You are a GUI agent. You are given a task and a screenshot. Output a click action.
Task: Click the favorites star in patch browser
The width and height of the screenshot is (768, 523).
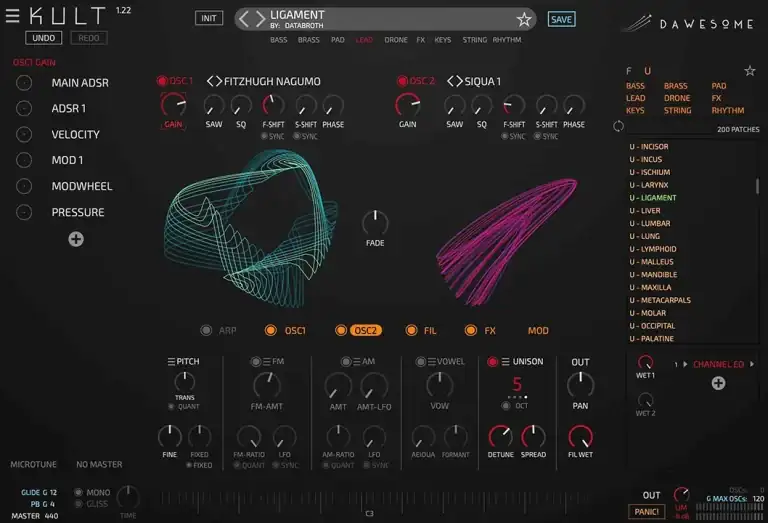(x=749, y=71)
